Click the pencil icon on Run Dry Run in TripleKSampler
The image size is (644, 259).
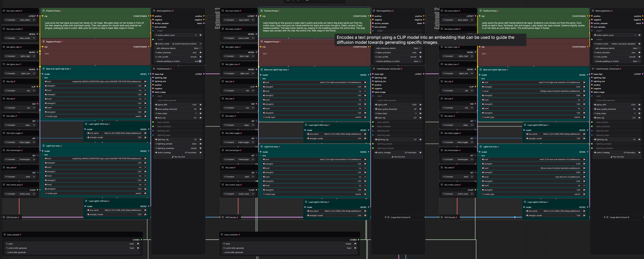(x=173, y=157)
